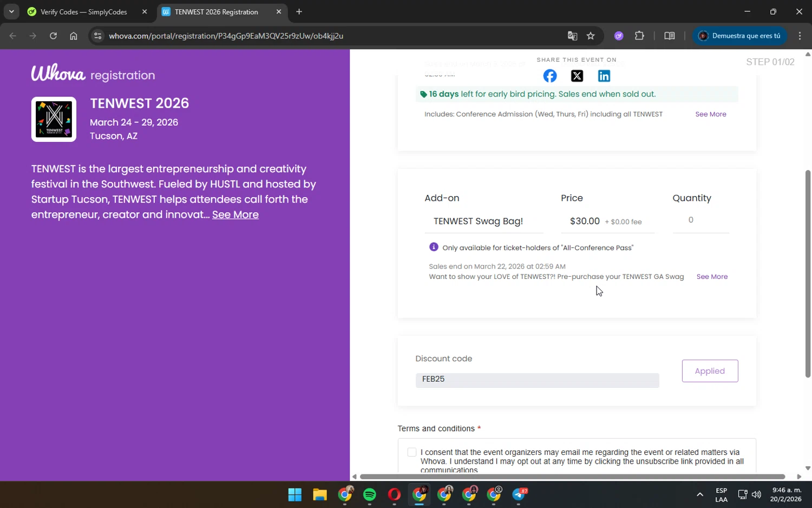Viewport: 812px width, 508px height.
Task: Click the scroll up arrow
Action: click(808, 54)
